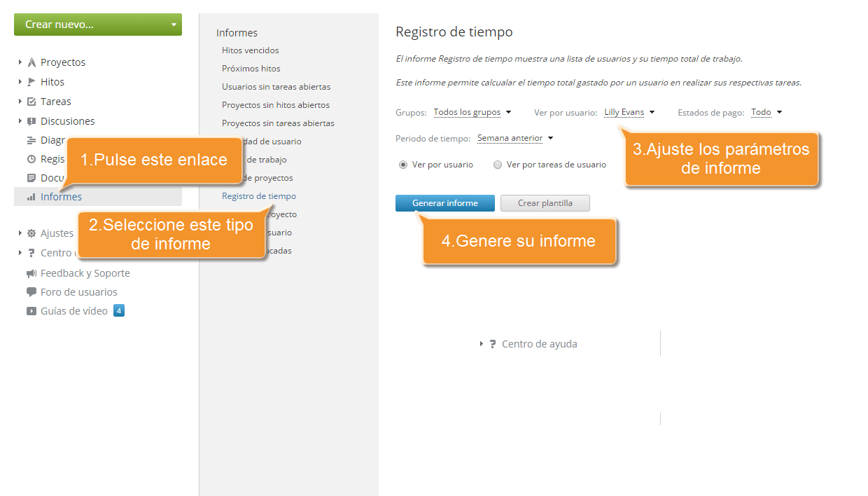Select Proyectos sin tareas abiertas report

(279, 123)
